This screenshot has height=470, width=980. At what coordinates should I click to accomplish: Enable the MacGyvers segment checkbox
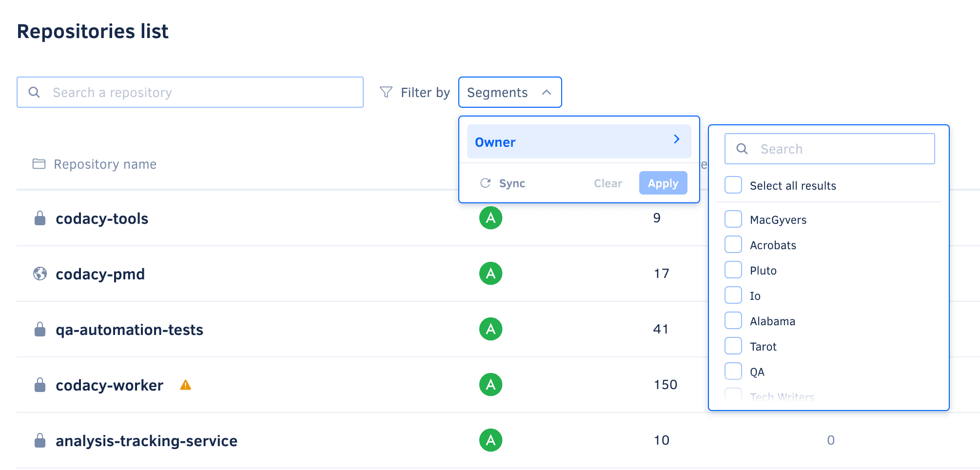(733, 219)
